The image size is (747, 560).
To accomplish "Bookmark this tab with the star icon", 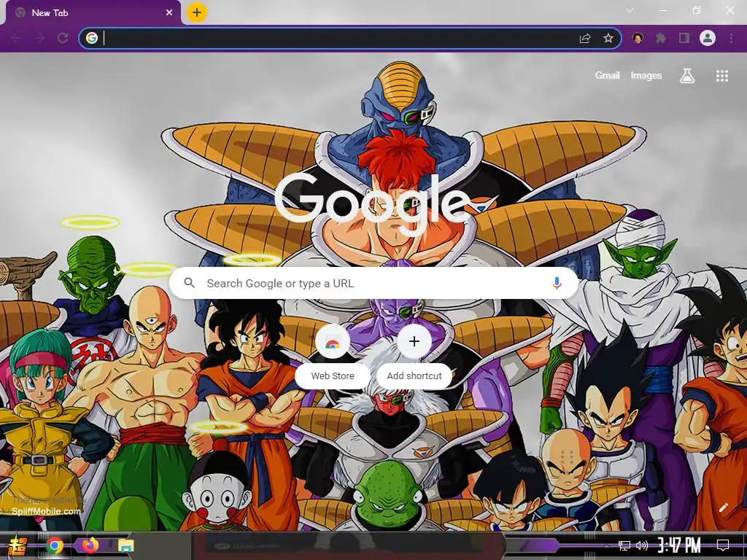I will tap(608, 38).
